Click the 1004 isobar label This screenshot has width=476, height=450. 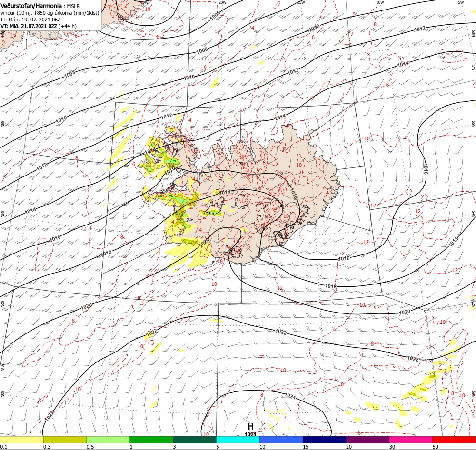click(x=120, y=18)
